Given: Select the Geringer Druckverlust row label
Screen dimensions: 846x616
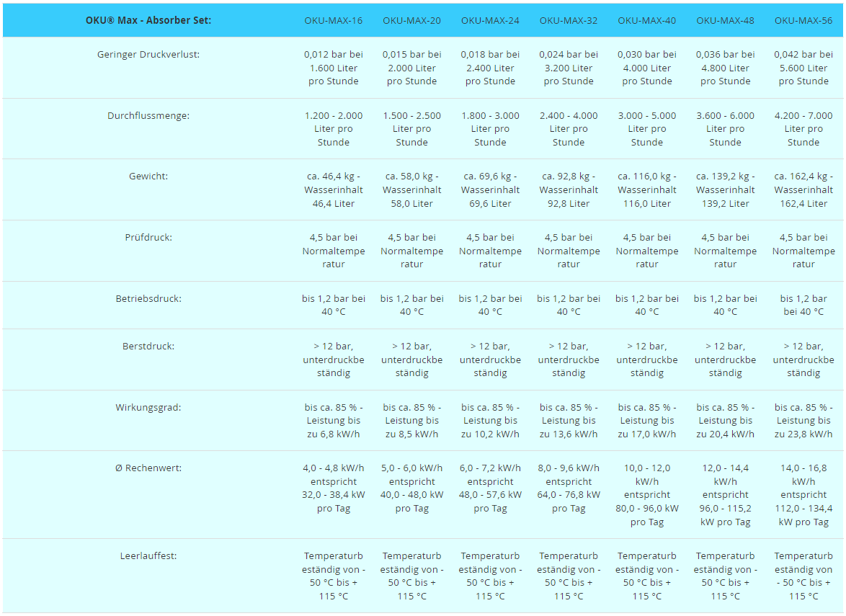Looking at the screenshot, I should (x=148, y=55).
